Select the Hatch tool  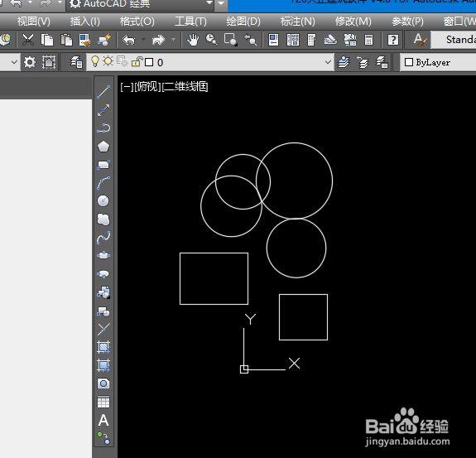coord(103,347)
